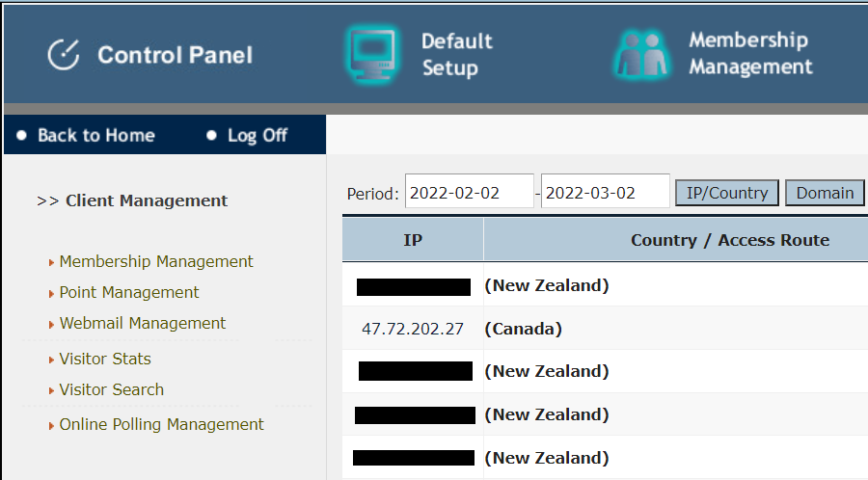Go Back to Home
The height and width of the screenshot is (480, 868).
95,136
